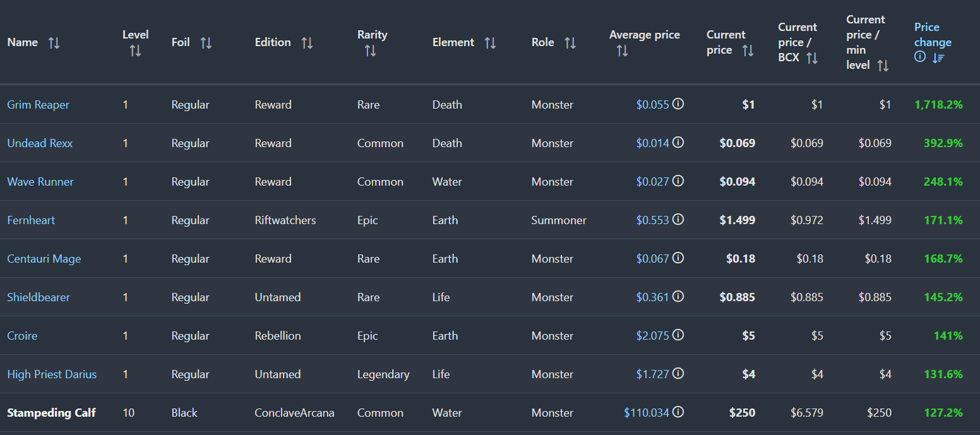Sort by Current price / BCX arrows
The height and width of the screenshot is (435, 980).
coord(812,58)
